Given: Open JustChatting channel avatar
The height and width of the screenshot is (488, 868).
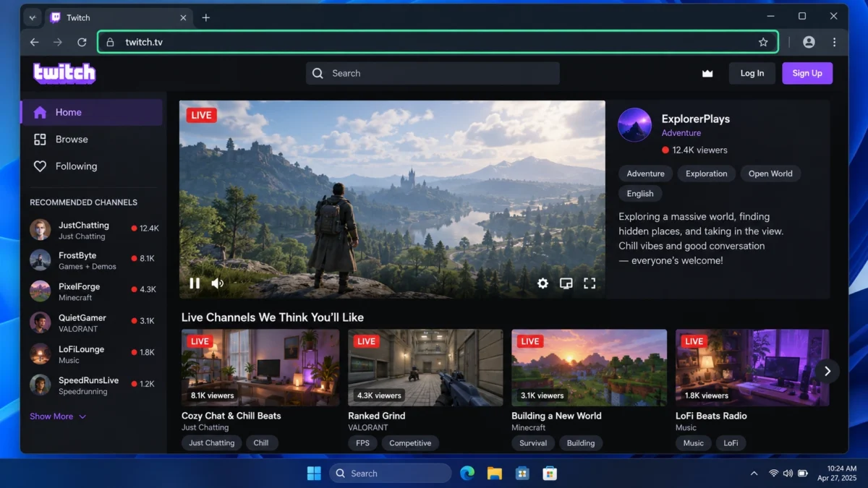Looking at the screenshot, I should (x=40, y=230).
